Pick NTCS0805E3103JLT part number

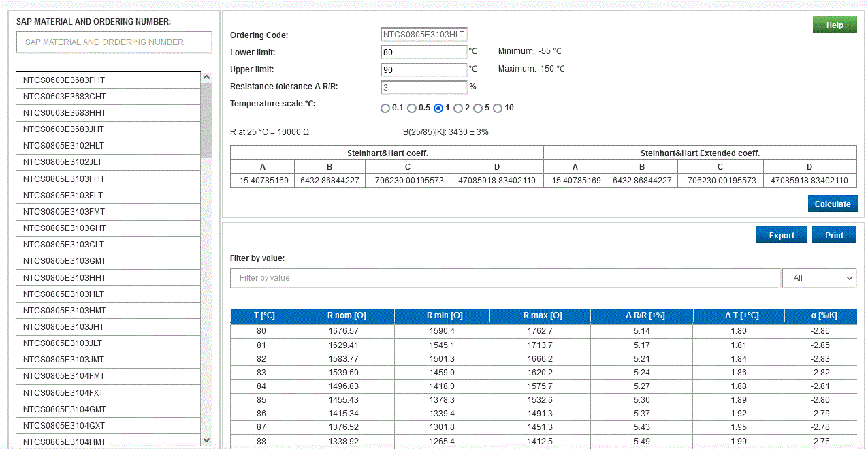point(108,343)
